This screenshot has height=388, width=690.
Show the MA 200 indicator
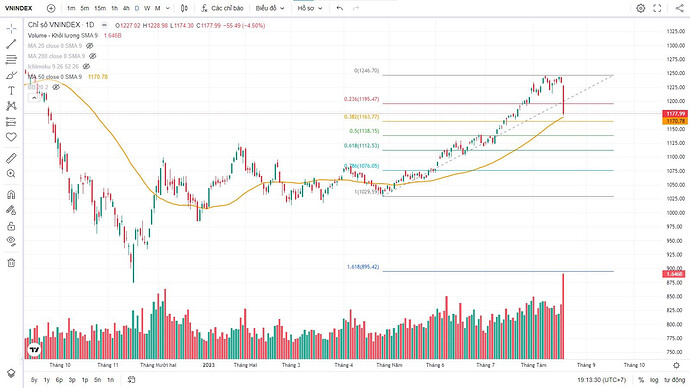pyautogui.click(x=92, y=56)
